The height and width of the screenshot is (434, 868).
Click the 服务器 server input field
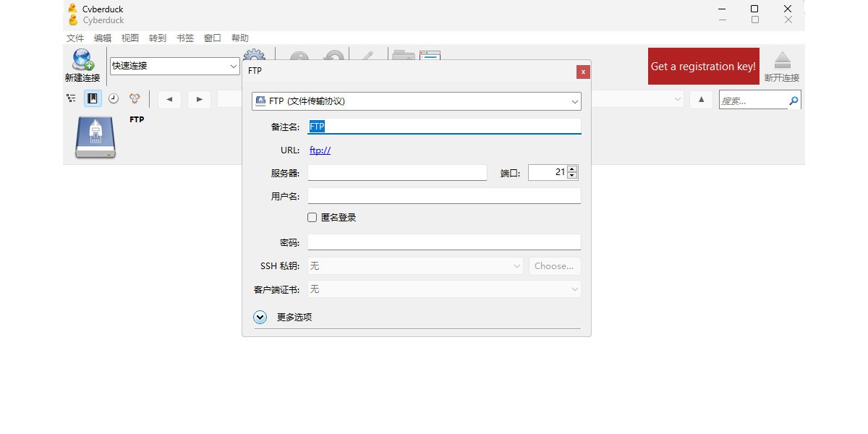pos(397,172)
